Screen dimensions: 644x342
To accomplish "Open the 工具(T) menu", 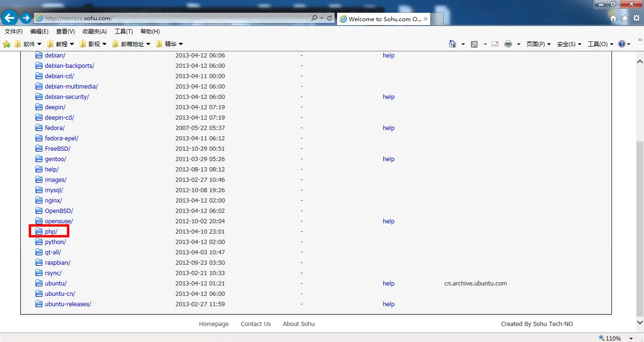I will point(124,32).
